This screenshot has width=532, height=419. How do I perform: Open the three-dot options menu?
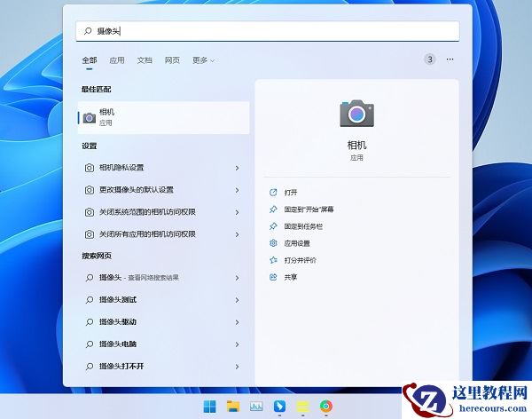tap(450, 59)
